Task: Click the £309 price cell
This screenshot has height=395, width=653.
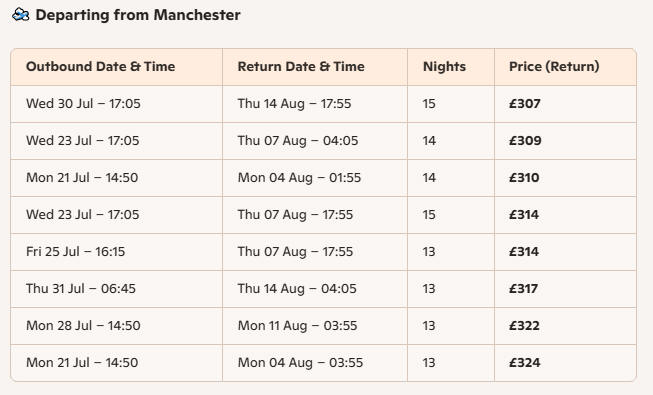Action: [x=525, y=141]
